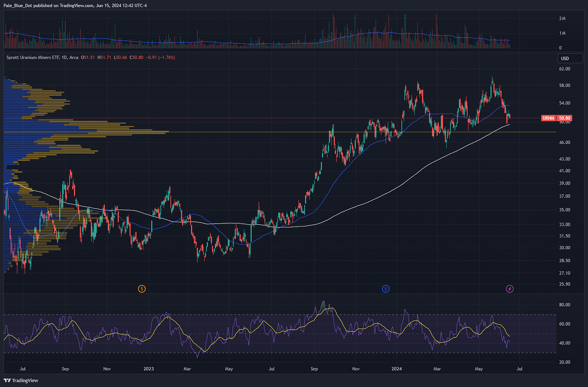The height and width of the screenshot is (387, 588).
Task: Click the 1M volume axis label
Action: click(x=562, y=33)
